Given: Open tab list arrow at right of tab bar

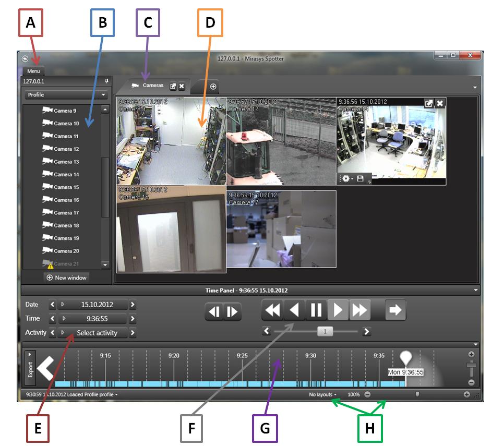Looking at the screenshot, I should point(475,88).
